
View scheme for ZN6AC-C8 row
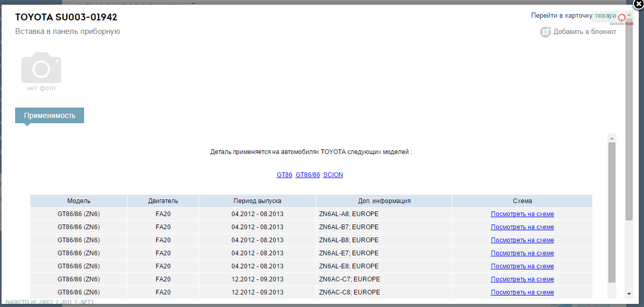tap(522, 292)
